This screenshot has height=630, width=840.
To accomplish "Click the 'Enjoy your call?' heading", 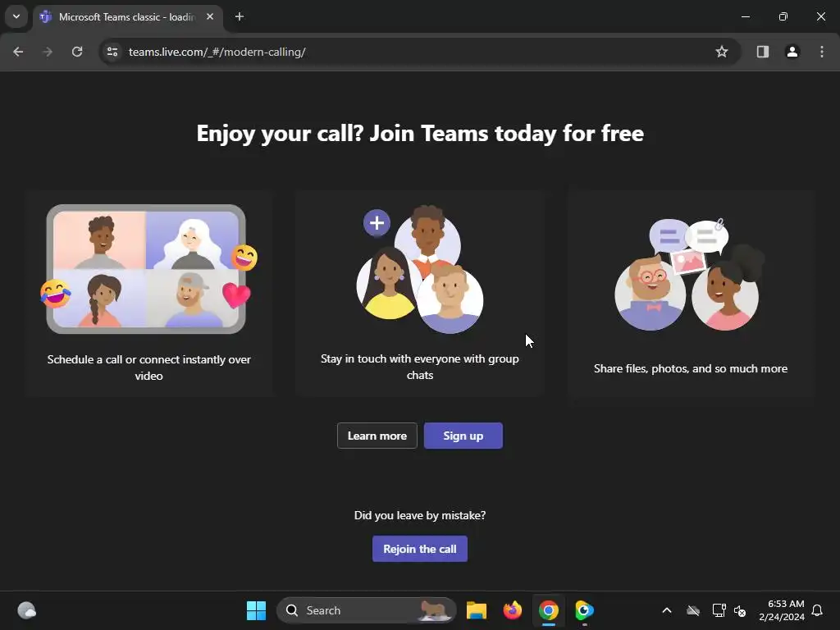I will tap(419, 134).
